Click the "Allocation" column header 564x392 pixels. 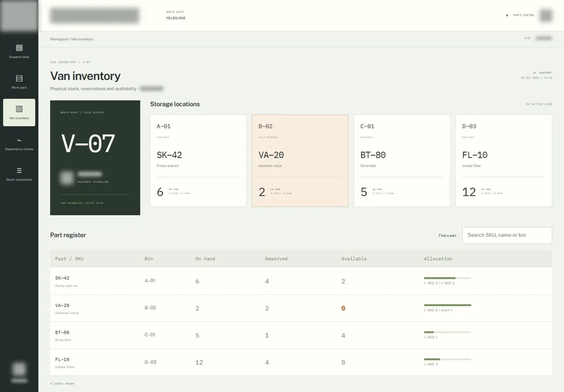(x=438, y=259)
